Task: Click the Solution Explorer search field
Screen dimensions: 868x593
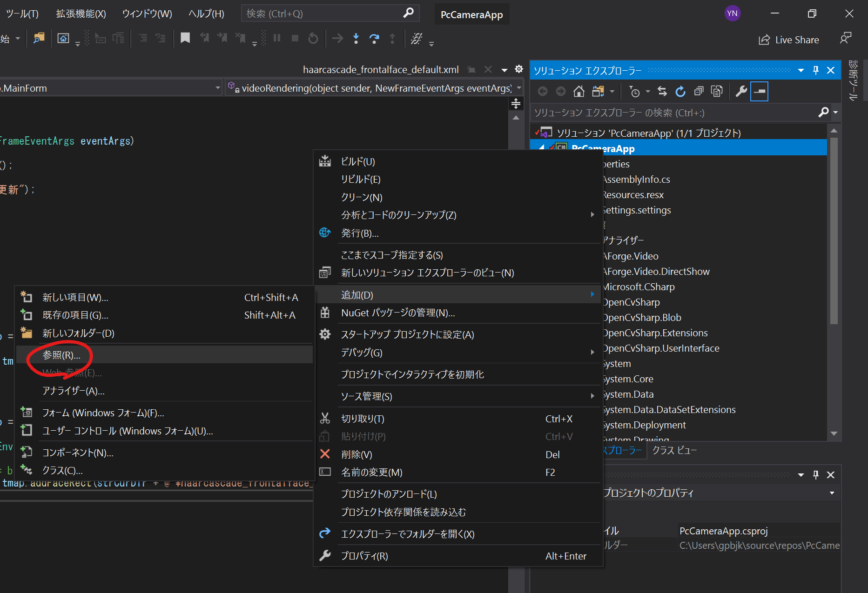Action: click(x=674, y=113)
